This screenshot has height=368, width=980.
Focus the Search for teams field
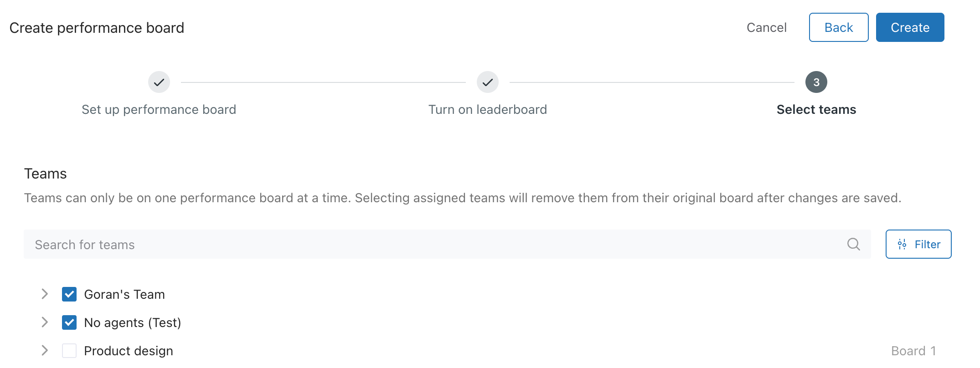pos(447,244)
